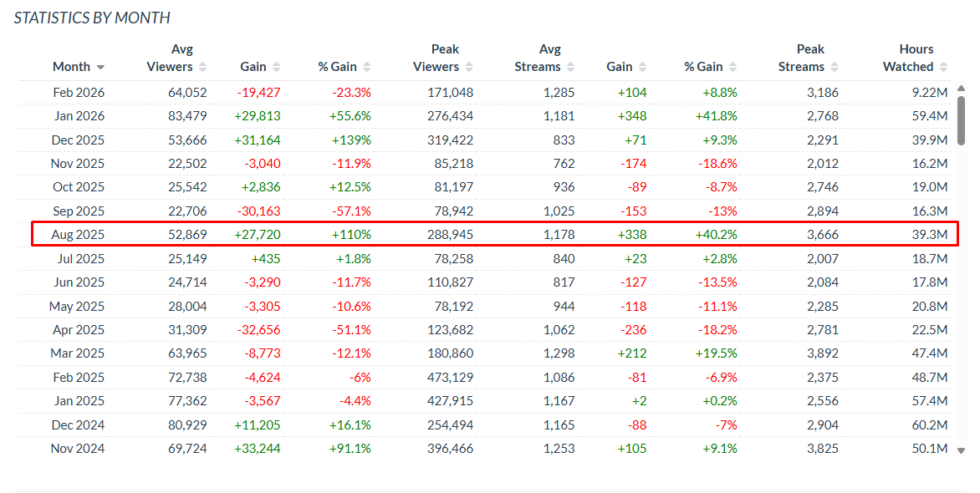Select the Sep 2025 row label
The width and height of the screenshot is (980, 493).
pyautogui.click(x=79, y=211)
